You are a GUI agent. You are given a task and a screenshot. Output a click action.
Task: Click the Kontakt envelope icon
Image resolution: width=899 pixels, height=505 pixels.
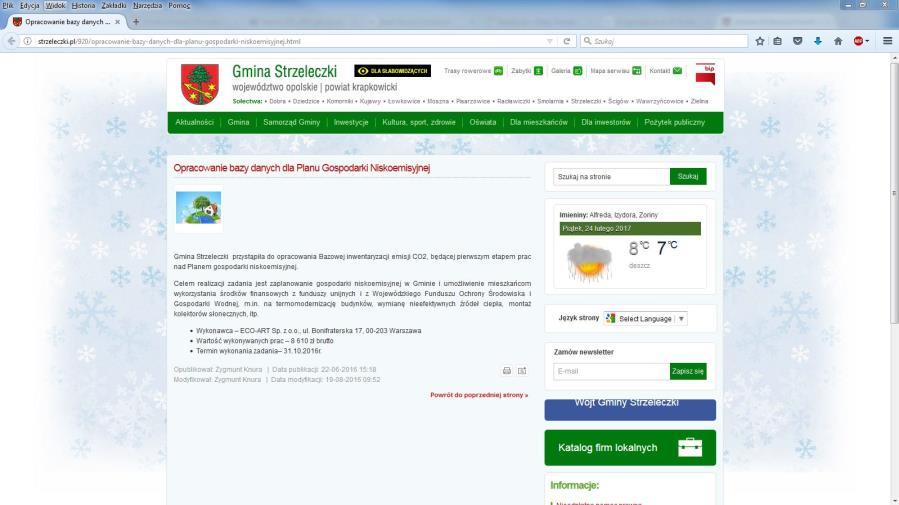point(677,71)
